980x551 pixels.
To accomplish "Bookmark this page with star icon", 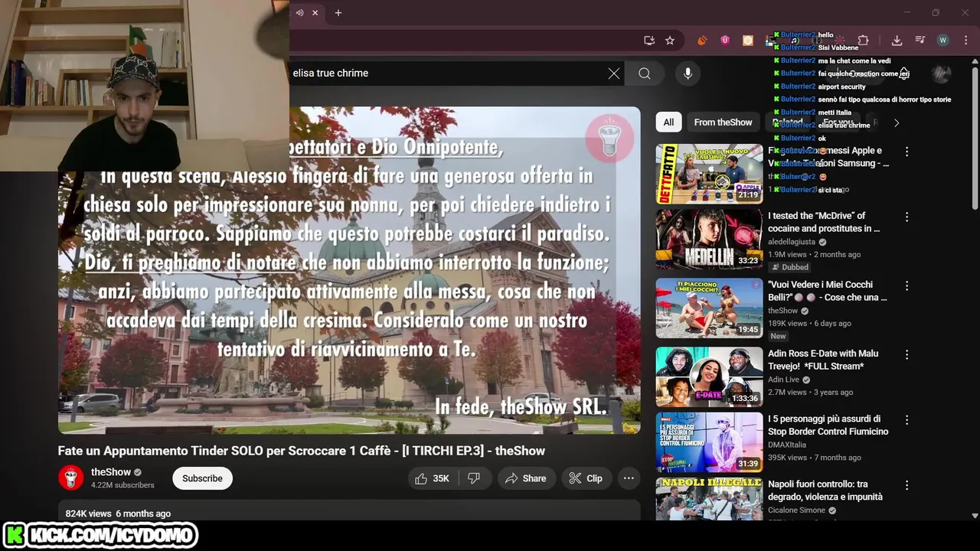I will (670, 41).
